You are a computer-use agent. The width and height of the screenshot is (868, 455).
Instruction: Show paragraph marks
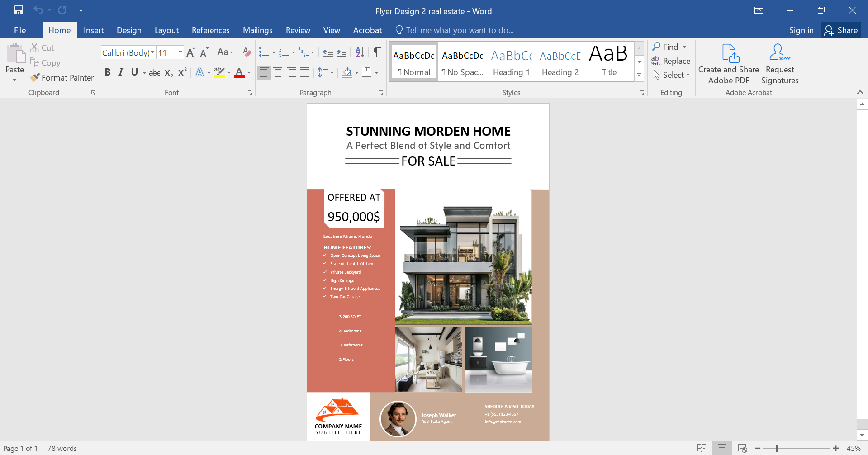pos(377,52)
